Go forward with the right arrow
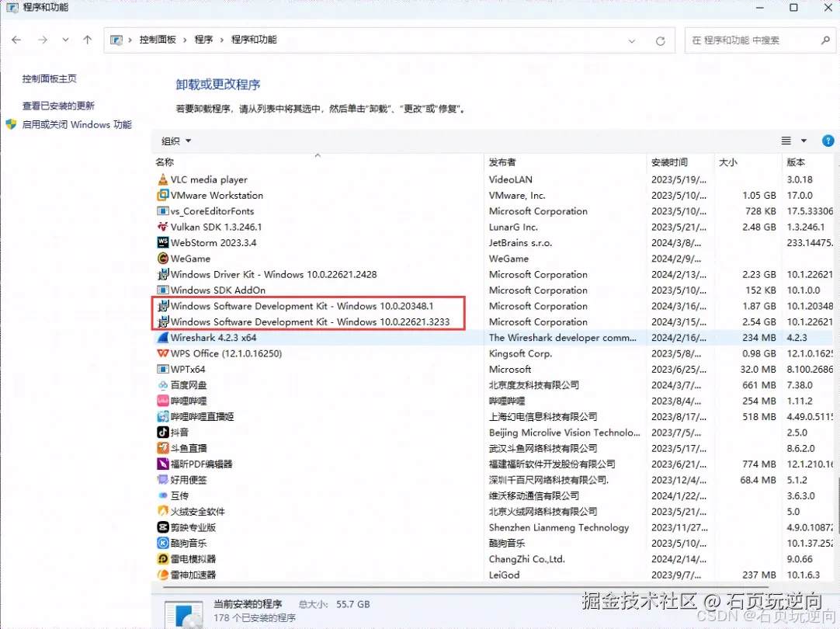The width and height of the screenshot is (840, 629). (43, 40)
